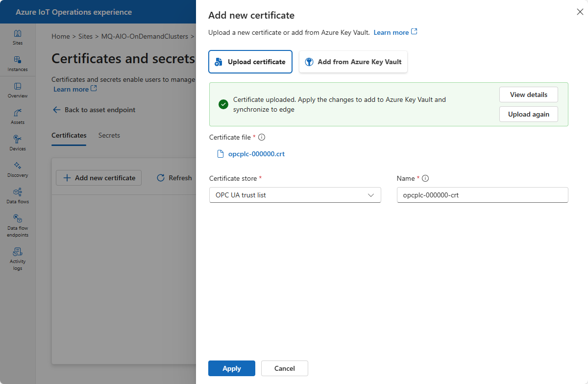Click the Apply button
Image resolution: width=588 pixels, height=384 pixels.
click(x=232, y=368)
